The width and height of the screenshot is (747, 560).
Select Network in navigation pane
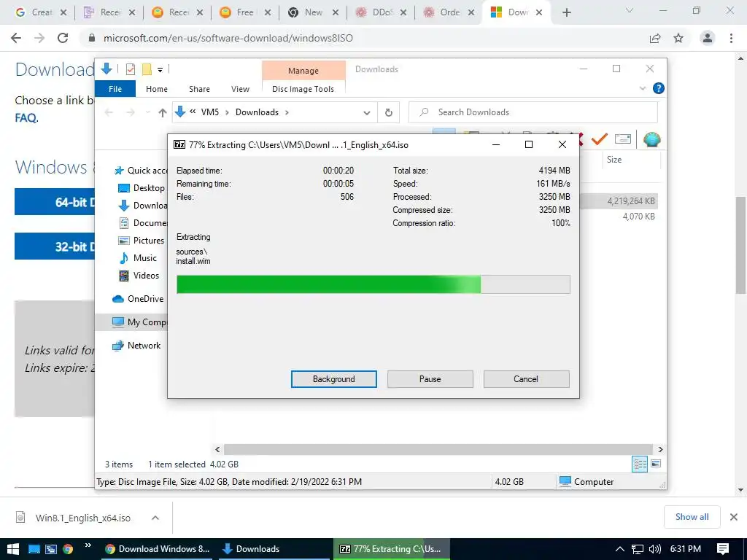136,346
